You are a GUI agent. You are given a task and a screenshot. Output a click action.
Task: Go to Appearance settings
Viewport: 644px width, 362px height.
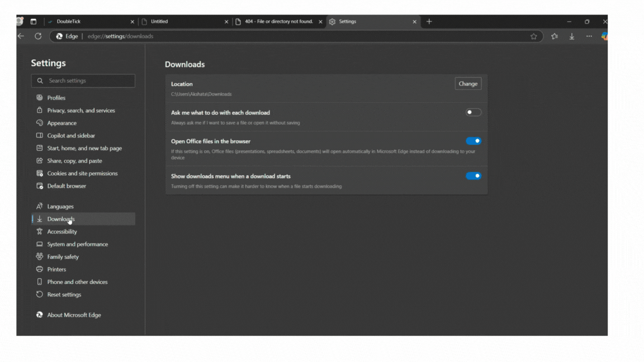coord(61,123)
